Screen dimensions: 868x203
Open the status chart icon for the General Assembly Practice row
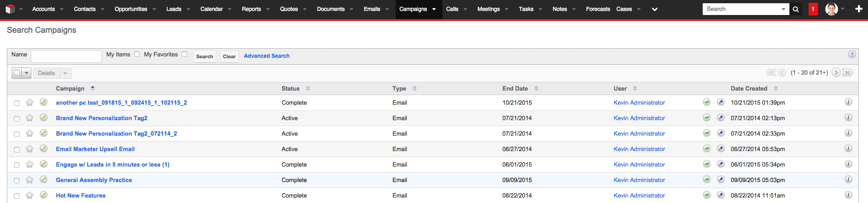tap(706, 179)
